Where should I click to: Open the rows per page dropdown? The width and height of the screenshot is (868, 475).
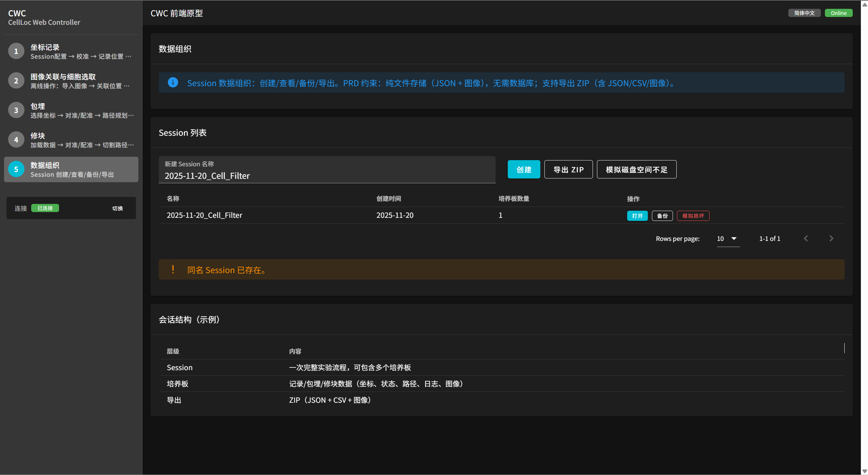point(728,239)
